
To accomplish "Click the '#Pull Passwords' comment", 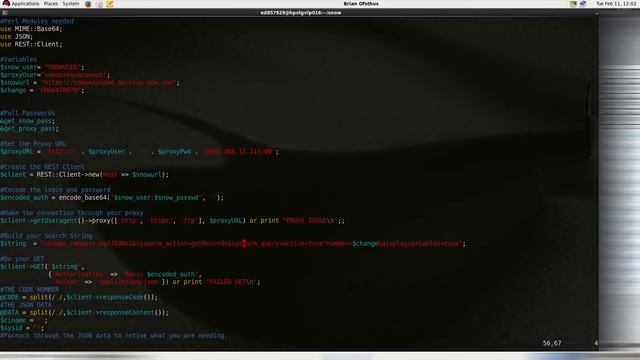I will [27, 113].
